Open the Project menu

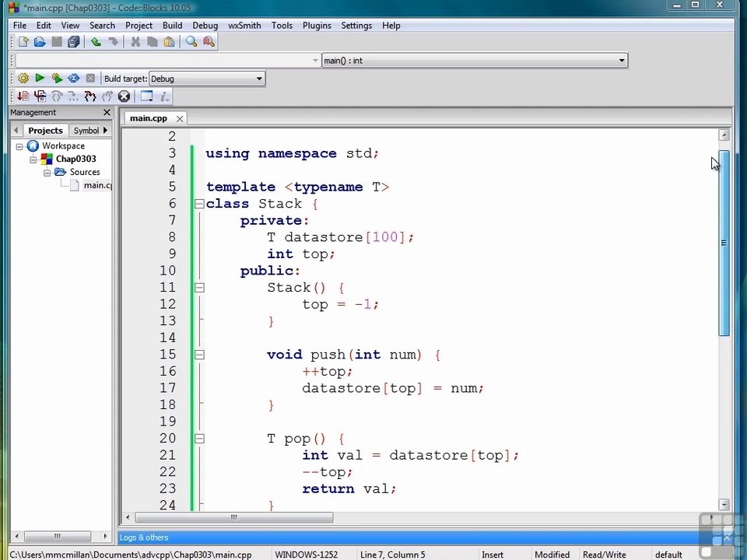coord(139,25)
